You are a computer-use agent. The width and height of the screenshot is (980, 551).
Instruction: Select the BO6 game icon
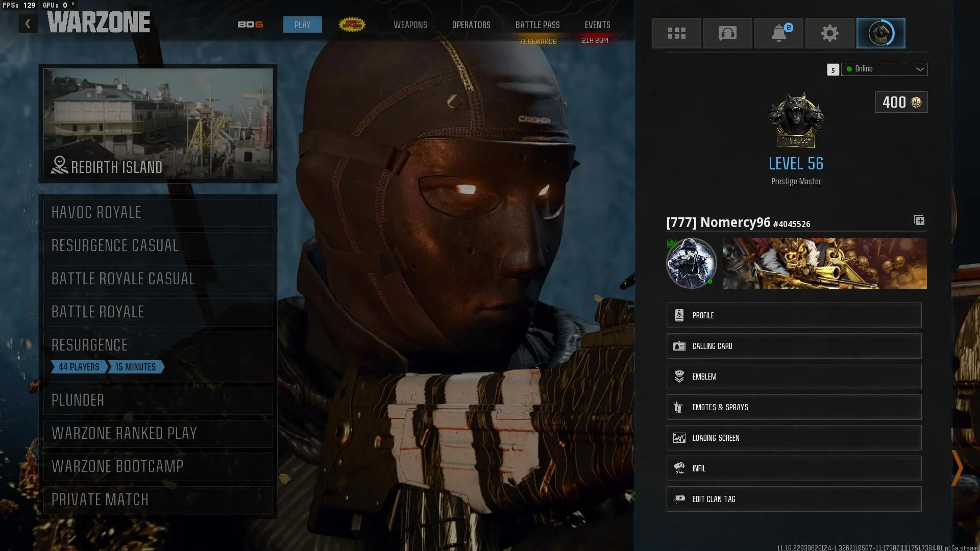point(251,24)
